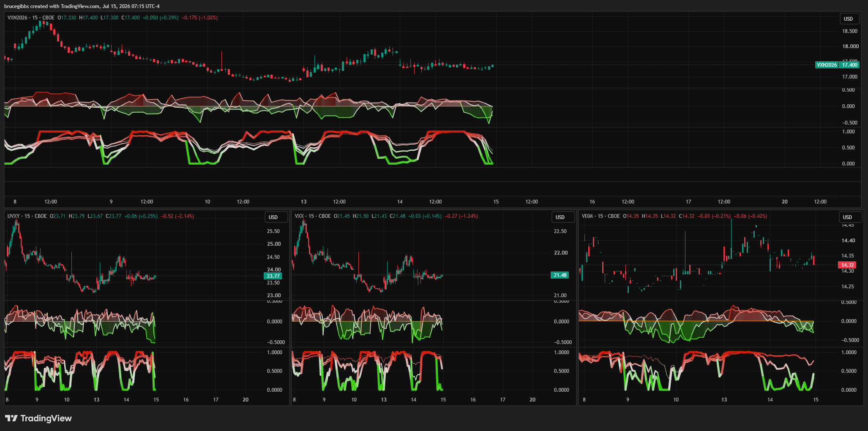Click the 14.40 value on VIXM price scale
Screen dimensions: 868x431
848,241
